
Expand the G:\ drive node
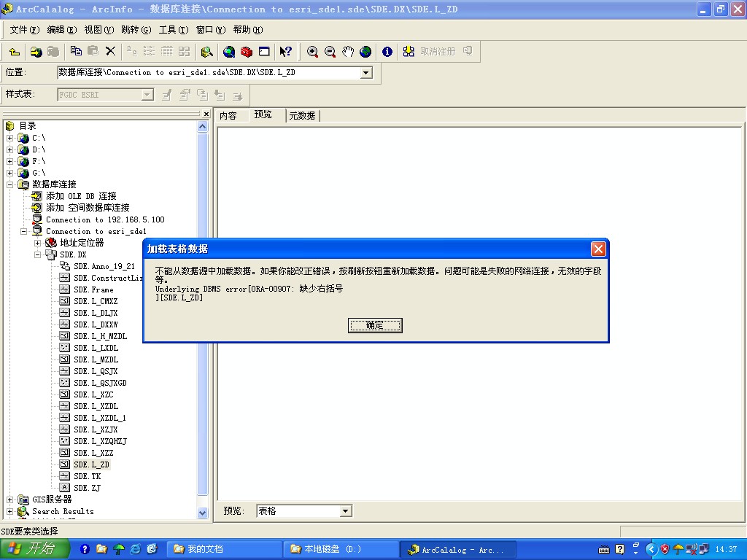[9, 173]
